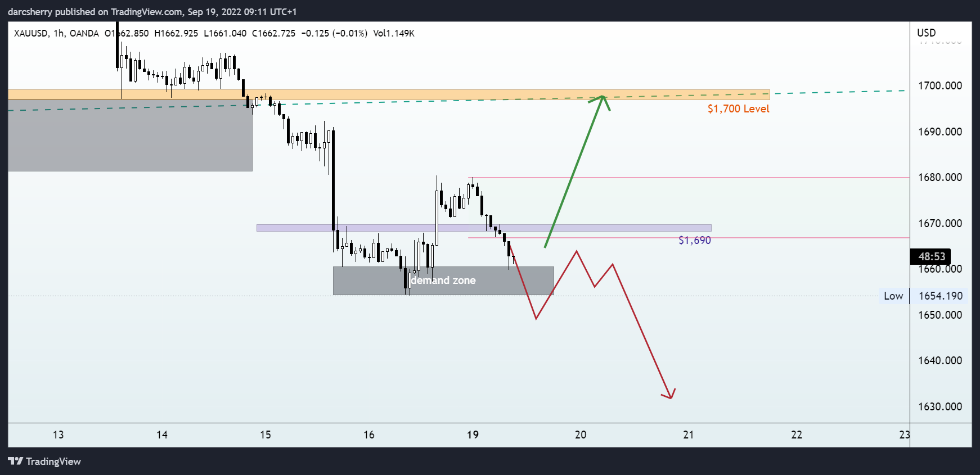Click the '$1,700 Level' orange label
The width and height of the screenshot is (980, 475).
738,108
